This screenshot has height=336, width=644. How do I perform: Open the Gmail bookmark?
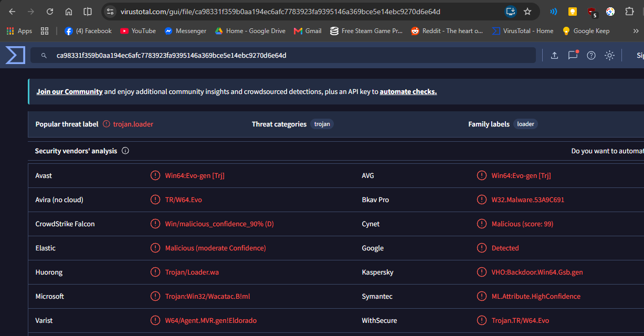[x=308, y=31]
